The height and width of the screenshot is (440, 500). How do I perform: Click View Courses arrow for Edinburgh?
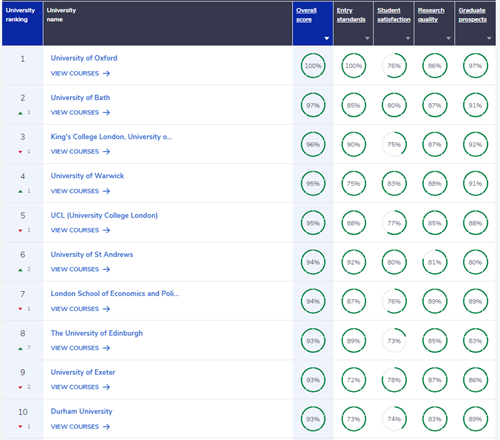point(106,348)
